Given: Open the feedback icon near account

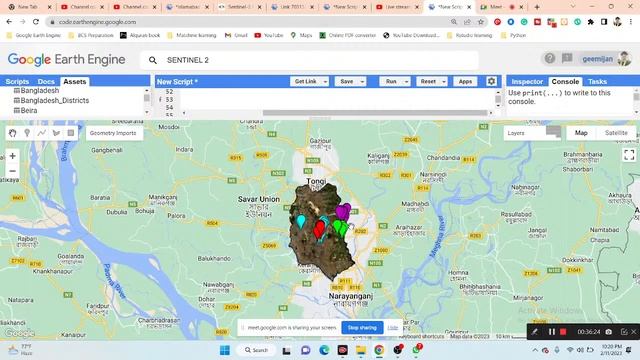Looking at the screenshot, I should click(x=567, y=58).
